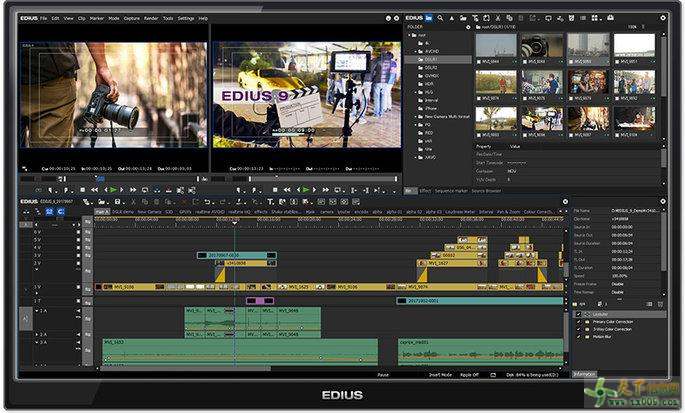Toggle video mute on track 3 V

click(79, 255)
